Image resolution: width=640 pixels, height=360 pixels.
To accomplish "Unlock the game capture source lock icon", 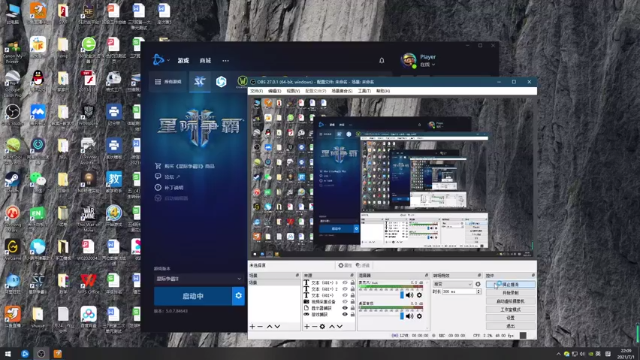I will coord(353,314).
